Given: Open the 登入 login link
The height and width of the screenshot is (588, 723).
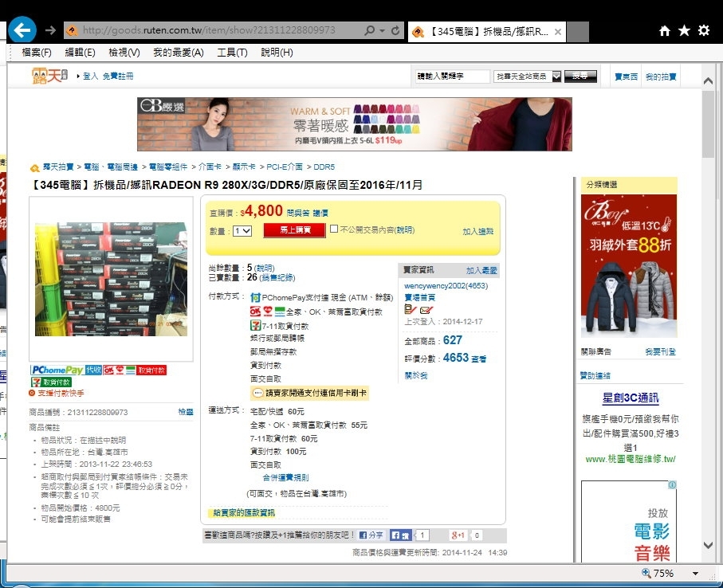Looking at the screenshot, I should pyautogui.click(x=90, y=76).
